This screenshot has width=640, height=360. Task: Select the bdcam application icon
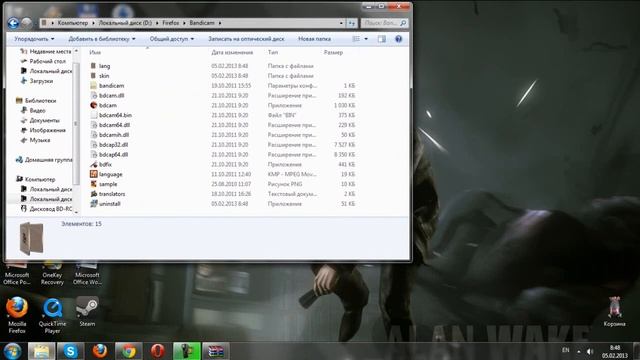93,105
